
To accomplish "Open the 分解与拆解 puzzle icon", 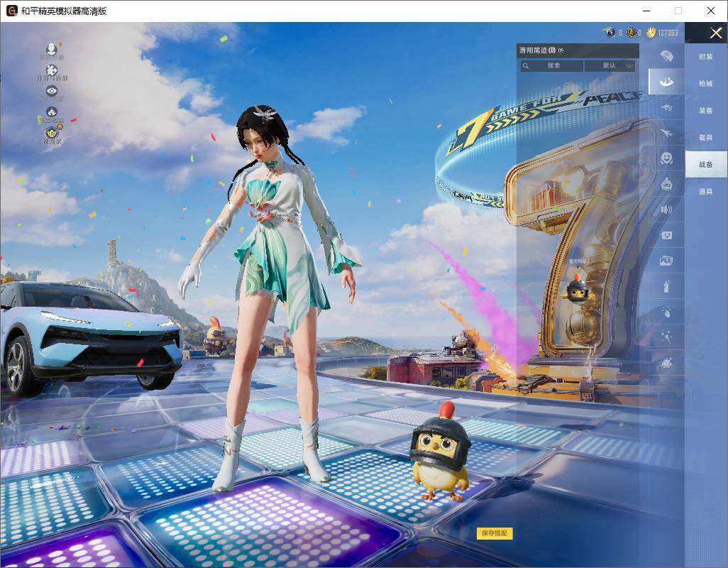I will [x=52, y=70].
